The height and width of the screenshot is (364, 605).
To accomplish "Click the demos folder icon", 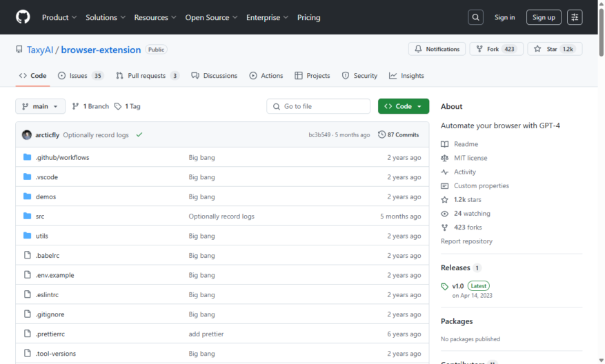I will [x=27, y=196].
